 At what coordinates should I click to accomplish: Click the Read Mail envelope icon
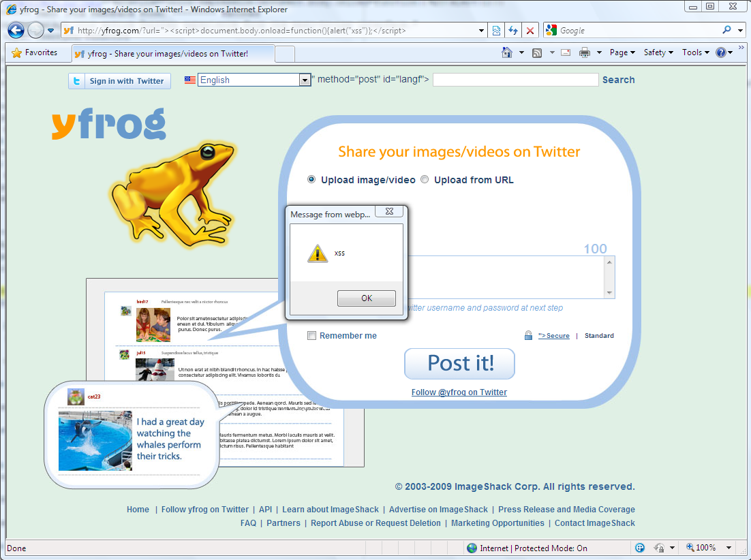[x=566, y=52]
